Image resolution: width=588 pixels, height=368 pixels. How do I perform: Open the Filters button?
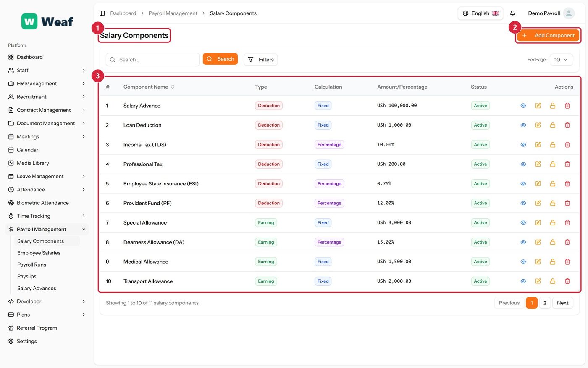pyautogui.click(x=260, y=60)
